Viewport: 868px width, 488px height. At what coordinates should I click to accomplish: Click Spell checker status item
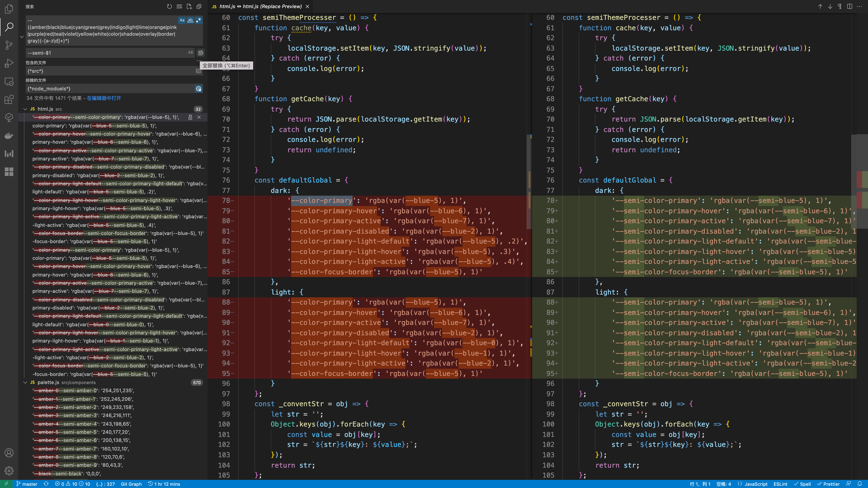coord(802,484)
